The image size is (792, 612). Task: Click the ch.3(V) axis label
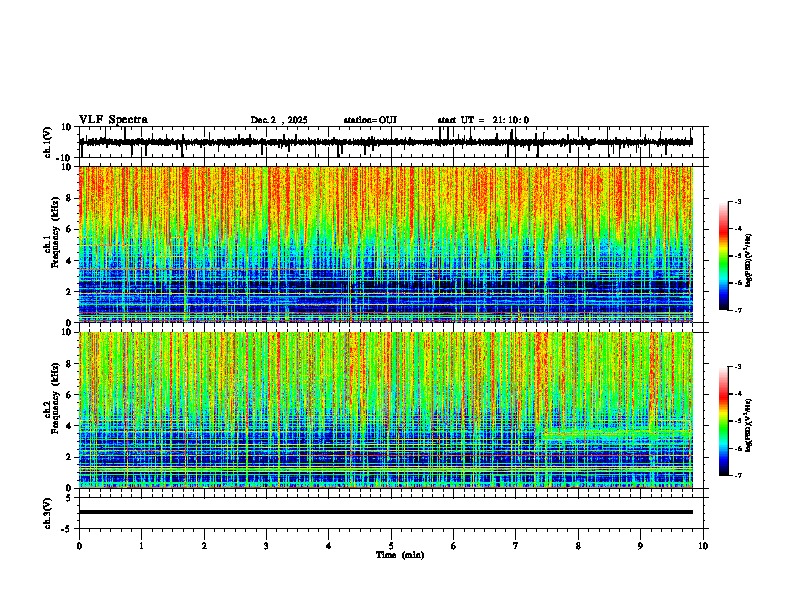48,513
